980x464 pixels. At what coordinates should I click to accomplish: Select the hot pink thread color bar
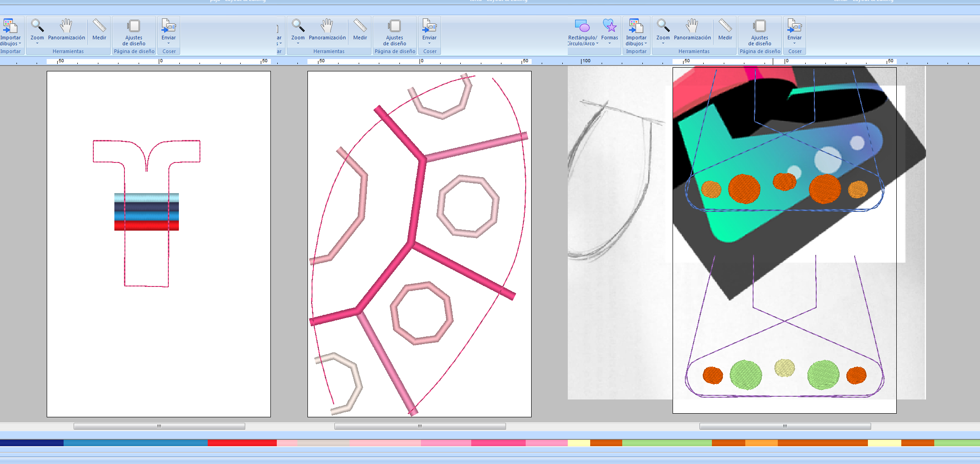click(x=498, y=443)
